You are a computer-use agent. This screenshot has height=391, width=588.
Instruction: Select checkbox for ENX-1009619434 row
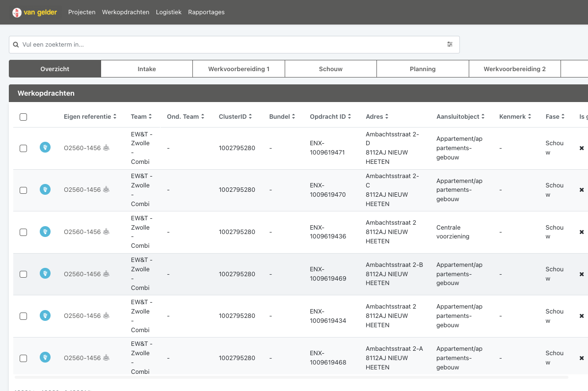[x=23, y=316]
